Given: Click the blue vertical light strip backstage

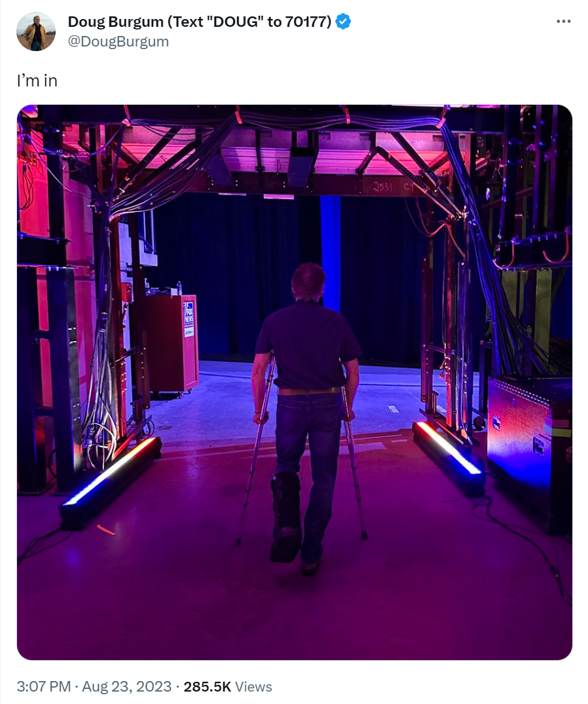Looking at the screenshot, I should pyautogui.click(x=331, y=252).
